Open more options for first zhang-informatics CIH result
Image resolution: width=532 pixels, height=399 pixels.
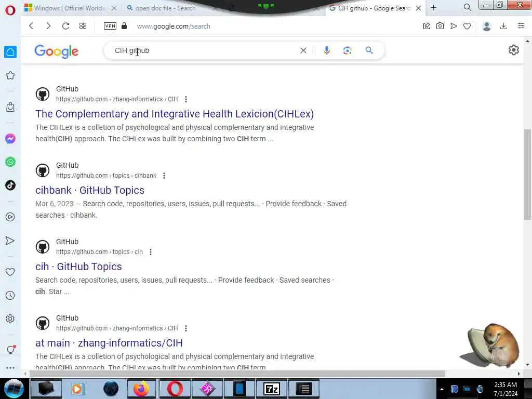[186, 99]
